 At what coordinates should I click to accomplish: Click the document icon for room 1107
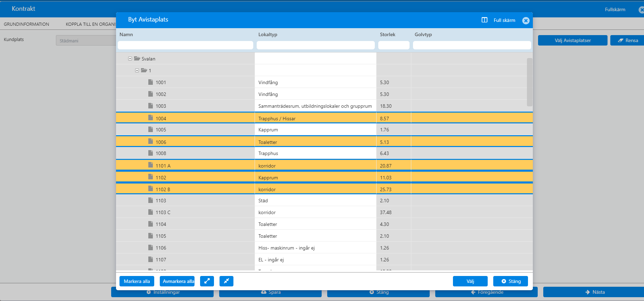[x=150, y=259]
